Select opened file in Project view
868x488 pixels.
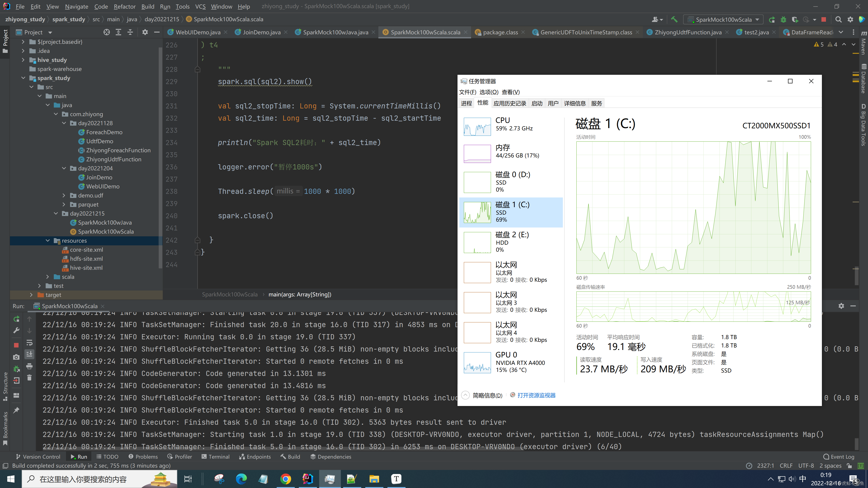(106, 32)
